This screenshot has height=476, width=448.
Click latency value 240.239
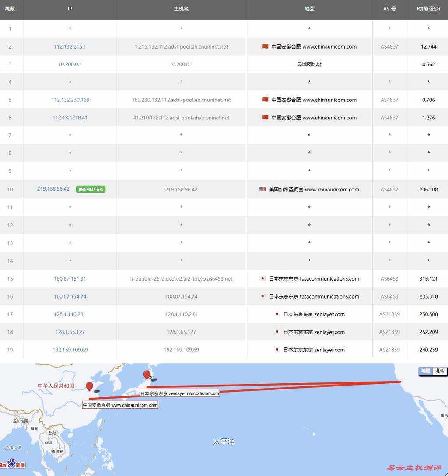[429, 350]
